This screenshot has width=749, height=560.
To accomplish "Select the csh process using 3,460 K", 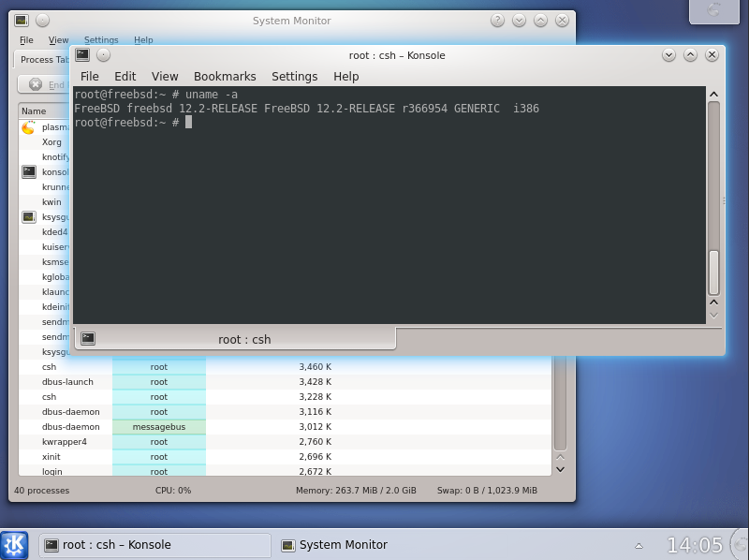I will click(x=285, y=367).
